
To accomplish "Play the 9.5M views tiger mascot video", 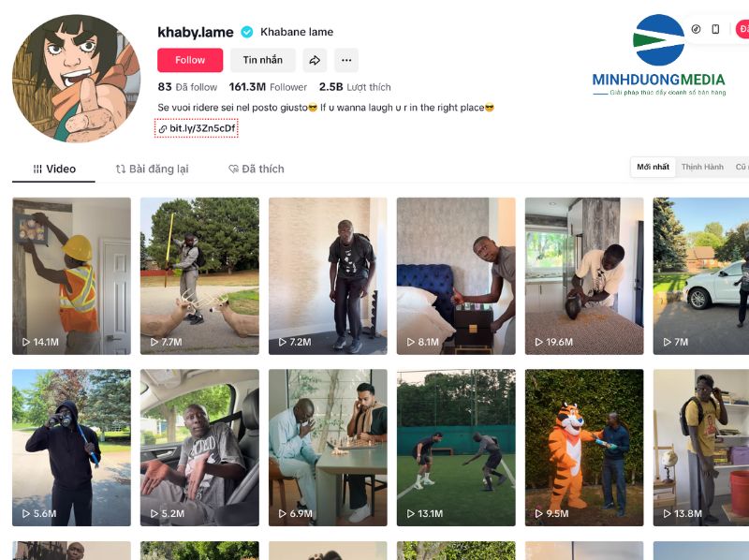I will click(x=584, y=448).
